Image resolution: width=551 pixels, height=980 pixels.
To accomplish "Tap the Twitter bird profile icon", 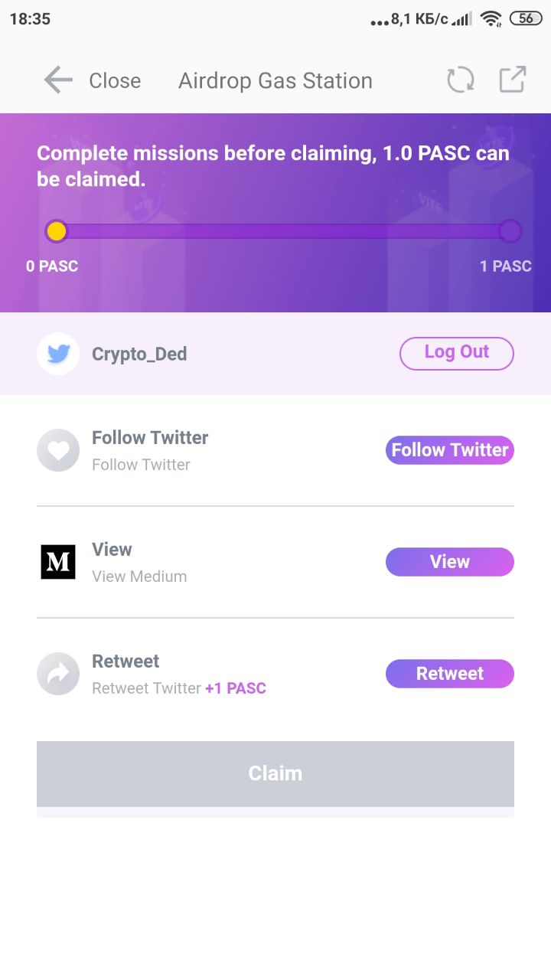I will 58,354.
